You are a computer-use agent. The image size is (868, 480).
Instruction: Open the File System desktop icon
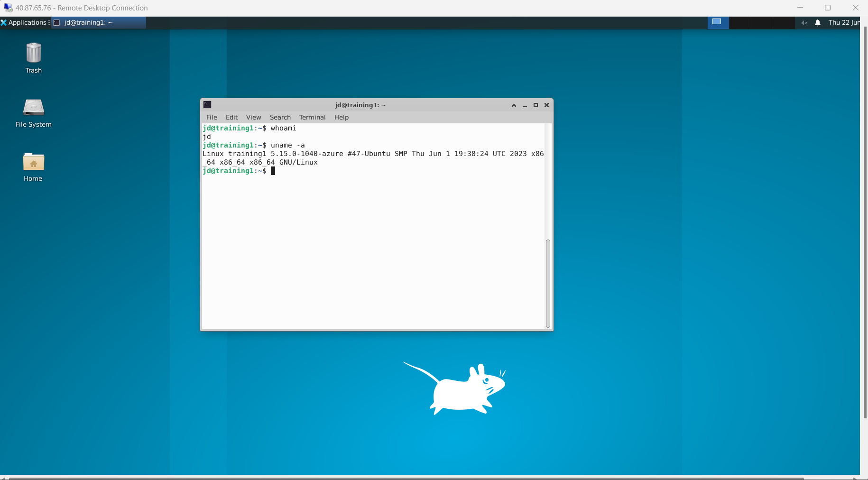point(33,108)
